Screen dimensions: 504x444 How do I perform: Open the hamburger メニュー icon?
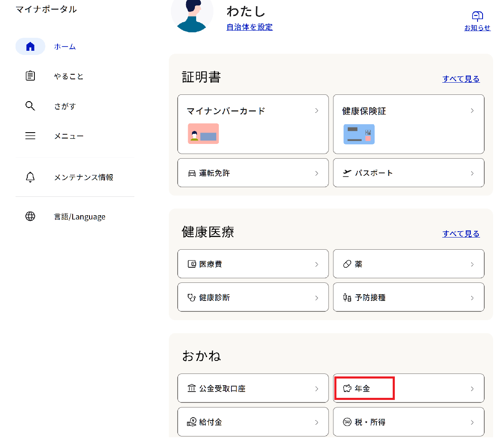(30, 136)
